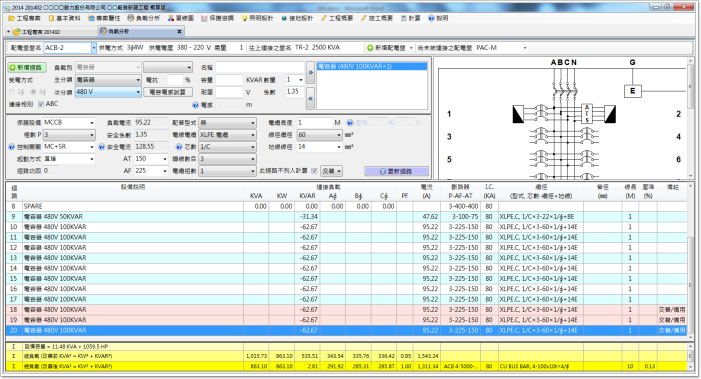This screenshot has height=379, width=701.
Task: Click help icon beside 安全電流 label
Action: (101, 147)
